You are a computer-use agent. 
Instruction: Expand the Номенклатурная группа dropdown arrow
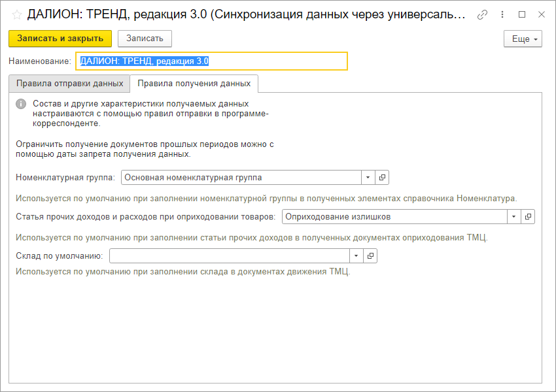368,177
